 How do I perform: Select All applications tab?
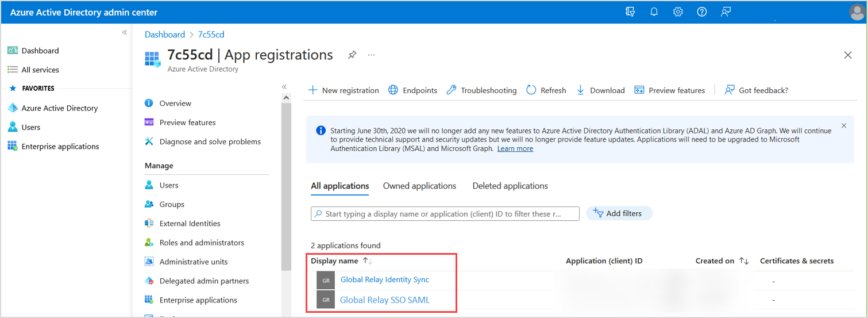[340, 186]
